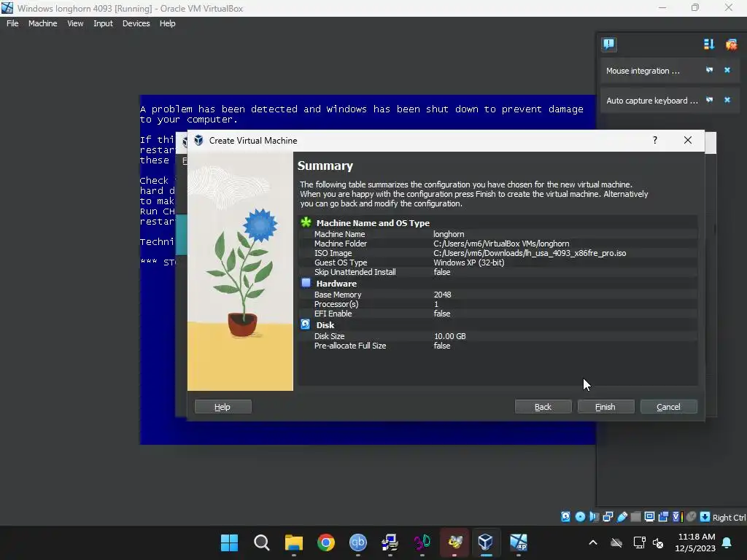The height and width of the screenshot is (560, 747).
Task: Click the question mark button in dialog title bar
Action: [655, 140]
